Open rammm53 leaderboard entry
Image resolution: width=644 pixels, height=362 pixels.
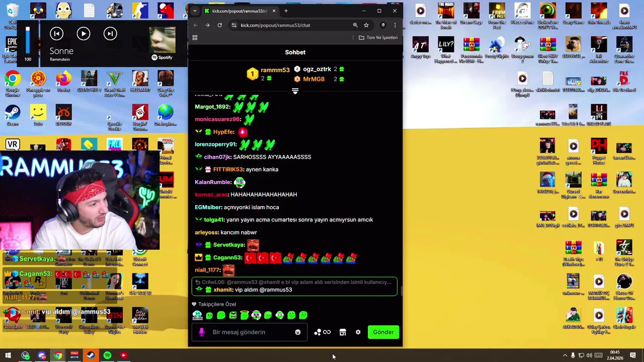tap(268, 74)
